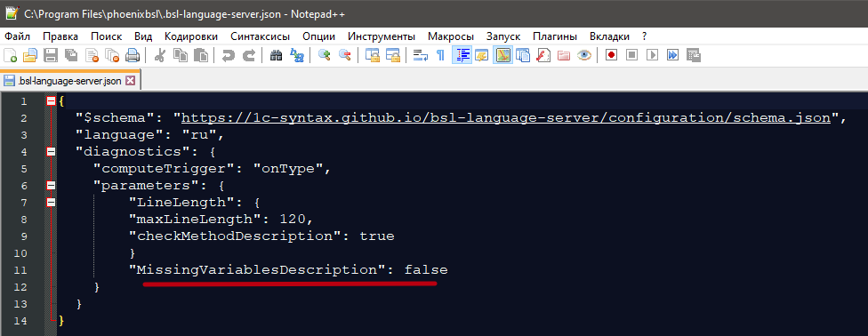Toggle word wrap in the toolbar
Viewport: 868px width, 336px height.
(x=421, y=55)
